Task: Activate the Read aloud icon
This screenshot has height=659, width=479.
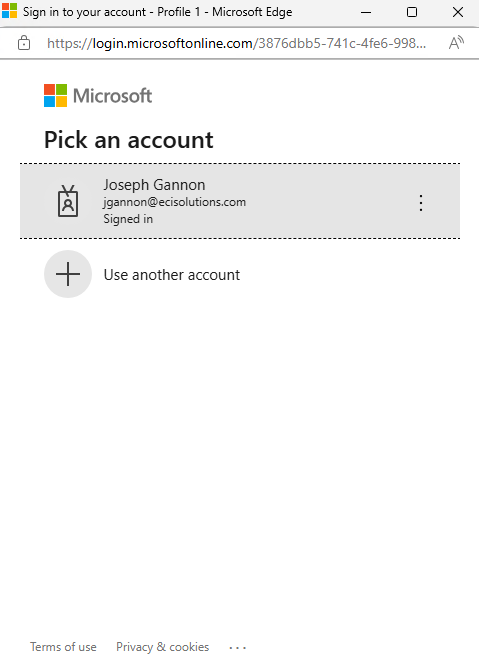Action: (x=456, y=43)
